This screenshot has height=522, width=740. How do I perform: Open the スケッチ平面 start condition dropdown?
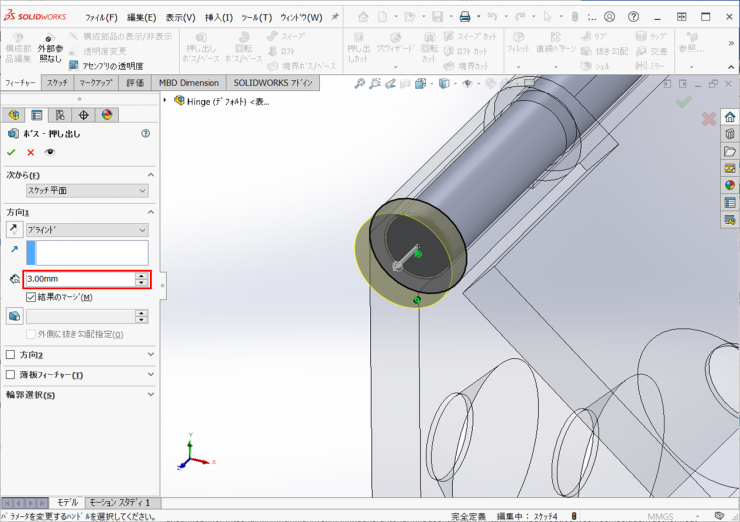(87, 191)
